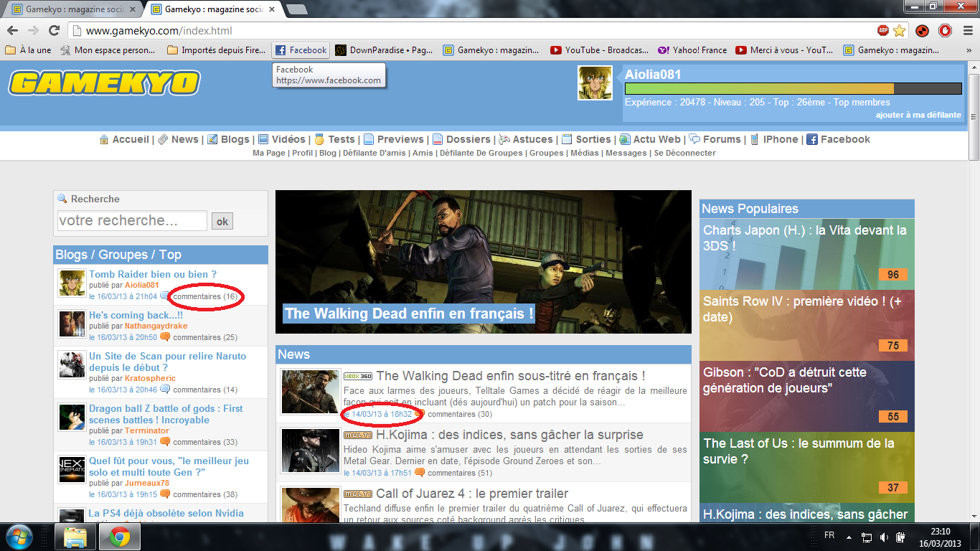The image size is (980, 551).
Task: Open 'H.Kojima : des indices' news headline
Action: [510, 435]
